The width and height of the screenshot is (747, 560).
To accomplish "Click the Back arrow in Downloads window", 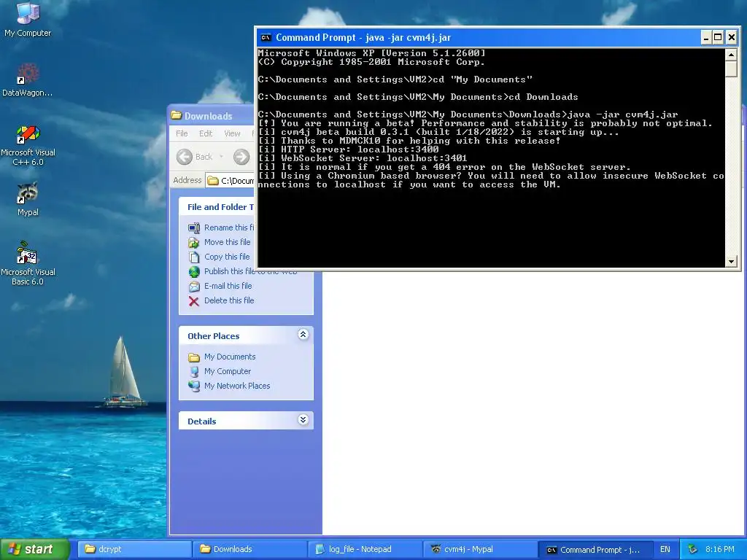I will [x=185, y=157].
